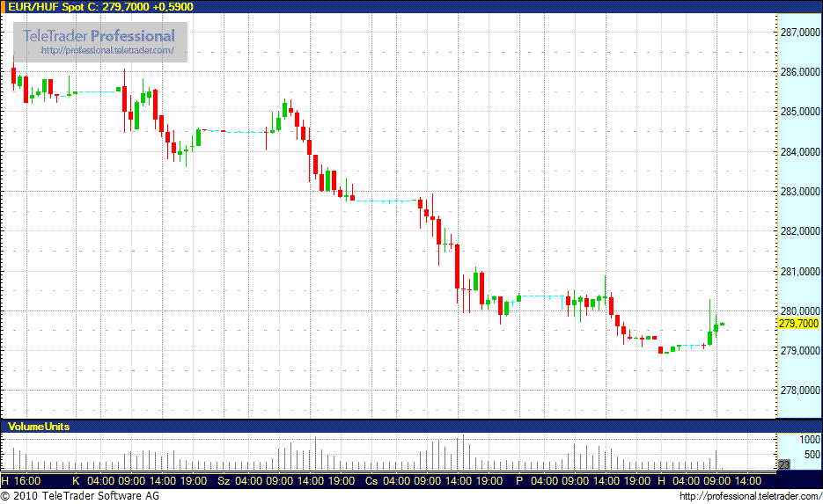Select the 284,0000 price axis label

[x=800, y=151]
